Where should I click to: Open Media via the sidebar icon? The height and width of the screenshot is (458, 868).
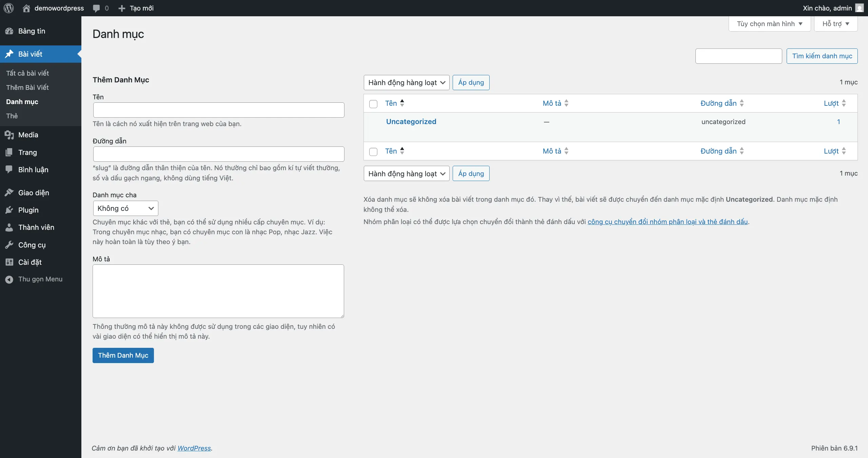click(10, 135)
